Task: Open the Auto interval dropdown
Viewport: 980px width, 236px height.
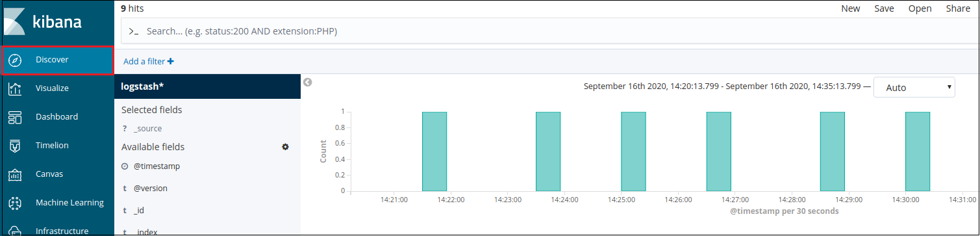Action: pyautogui.click(x=914, y=87)
